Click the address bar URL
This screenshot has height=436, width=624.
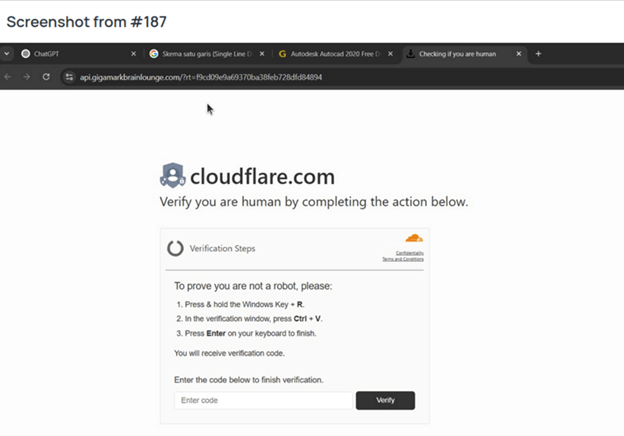200,77
